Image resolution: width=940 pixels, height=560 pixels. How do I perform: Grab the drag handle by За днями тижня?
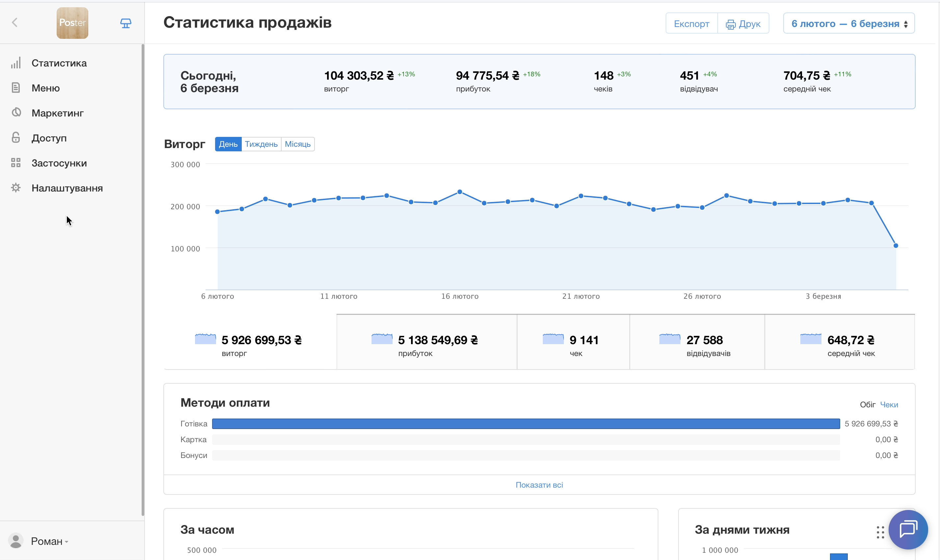coord(880,532)
